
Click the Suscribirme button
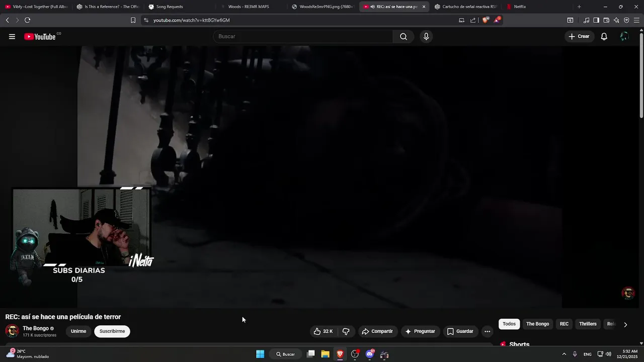click(112, 331)
